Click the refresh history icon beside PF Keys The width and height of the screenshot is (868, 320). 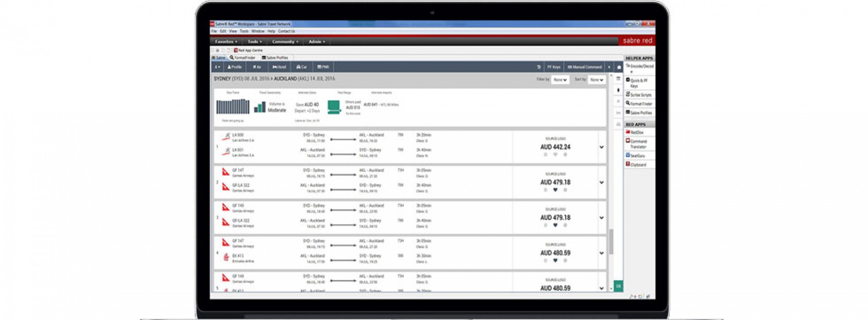click(539, 67)
